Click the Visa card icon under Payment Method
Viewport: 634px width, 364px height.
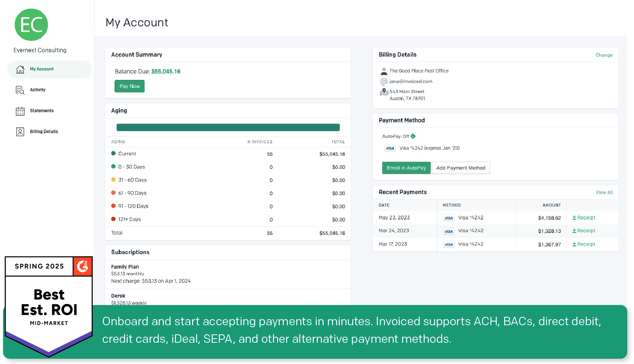click(x=390, y=148)
